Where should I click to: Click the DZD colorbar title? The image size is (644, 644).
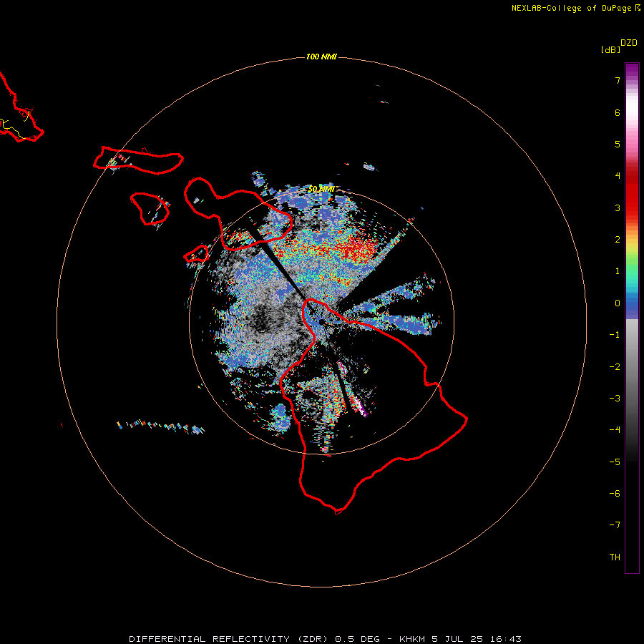[629, 43]
